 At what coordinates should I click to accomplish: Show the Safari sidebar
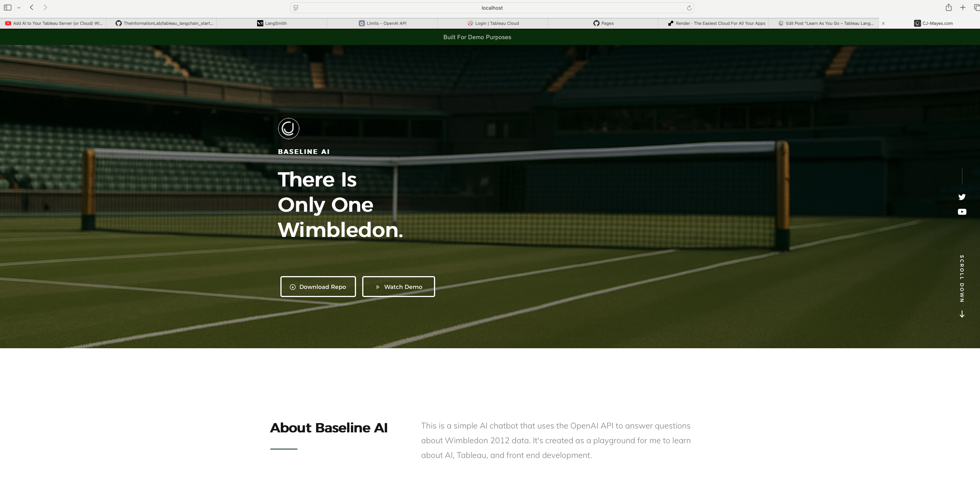(x=7, y=7)
